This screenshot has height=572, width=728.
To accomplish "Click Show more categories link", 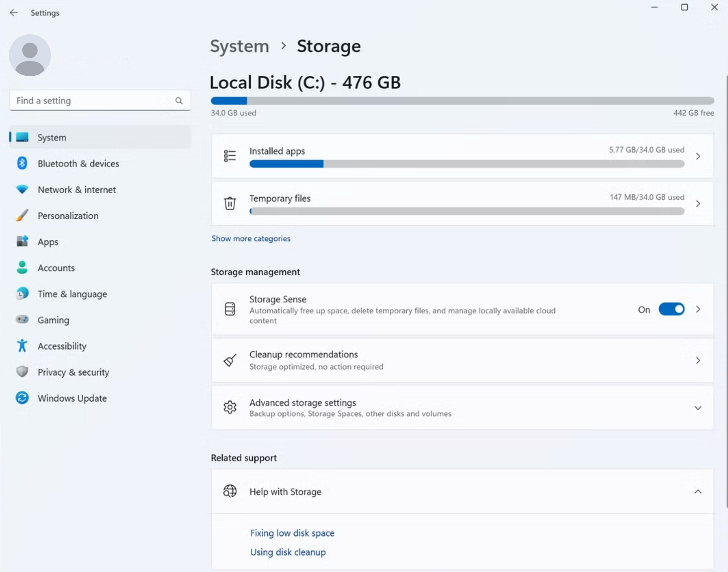I will click(x=251, y=238).
